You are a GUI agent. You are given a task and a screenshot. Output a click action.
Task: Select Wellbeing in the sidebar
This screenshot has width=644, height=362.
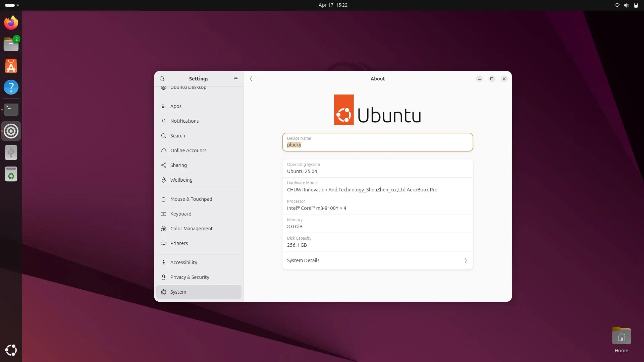pyautogui.click(x=199, y=180)
